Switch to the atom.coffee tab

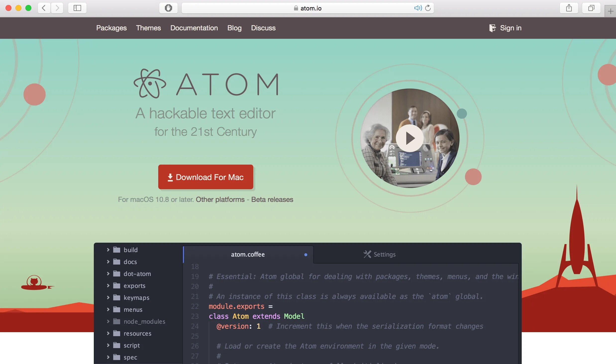(248, 254)
